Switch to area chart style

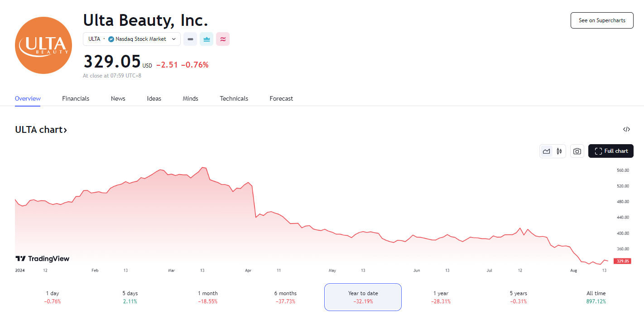pyautogui.click(x=547, y=151)
